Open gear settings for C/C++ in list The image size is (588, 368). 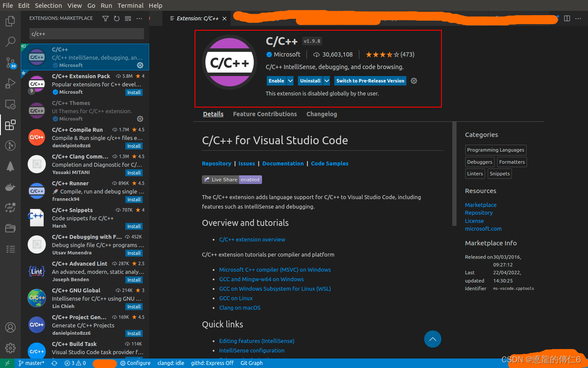140,65
